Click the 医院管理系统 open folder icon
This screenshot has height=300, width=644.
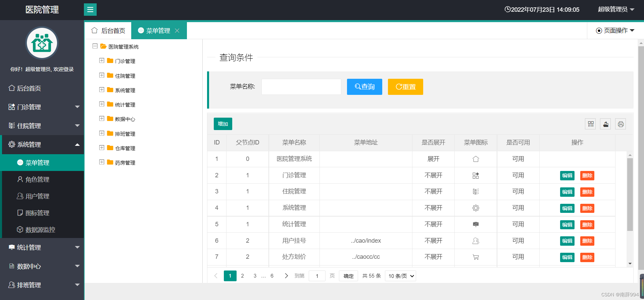click(x=103, y=46)
